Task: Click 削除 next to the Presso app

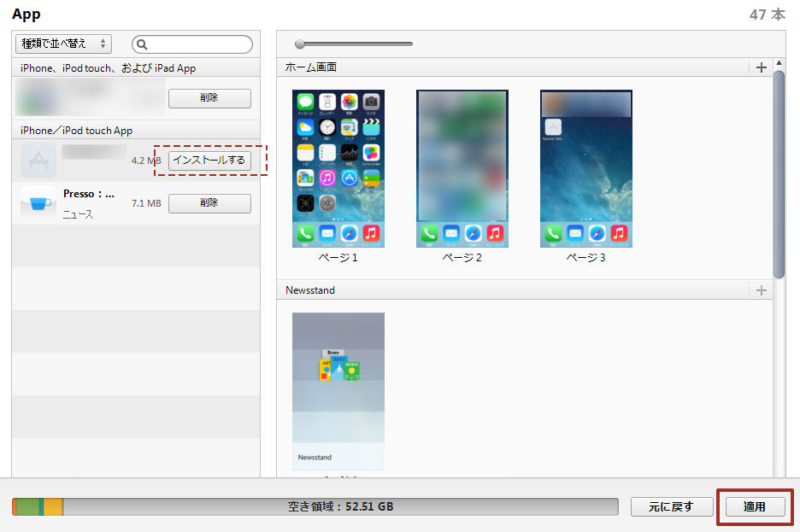Action: click(209, 203)
